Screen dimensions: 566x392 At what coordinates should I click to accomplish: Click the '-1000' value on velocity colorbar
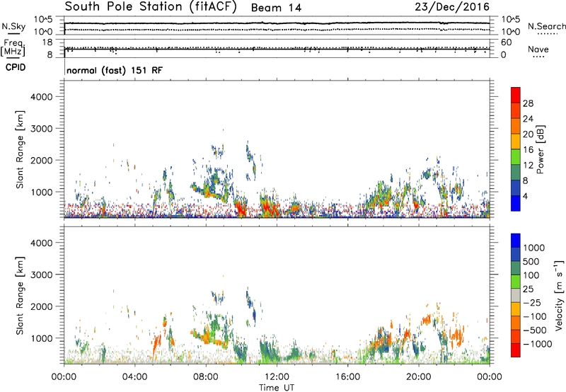click(x=538, y=344)
